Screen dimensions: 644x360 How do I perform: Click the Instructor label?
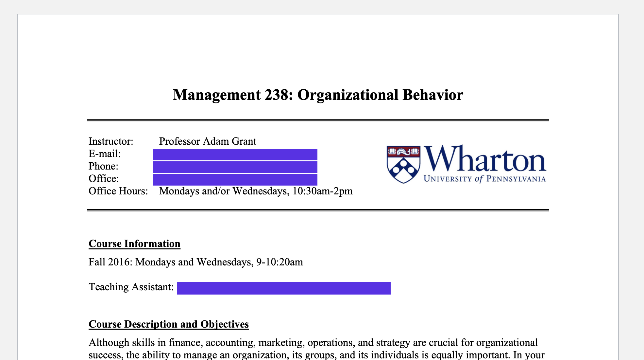[111, 141]
